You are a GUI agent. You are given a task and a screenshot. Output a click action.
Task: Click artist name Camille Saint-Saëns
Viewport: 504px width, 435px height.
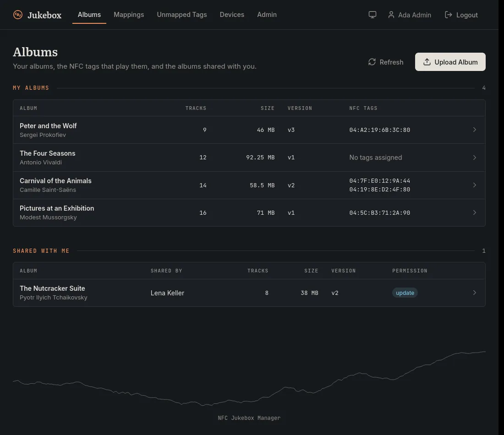point(48,190)
